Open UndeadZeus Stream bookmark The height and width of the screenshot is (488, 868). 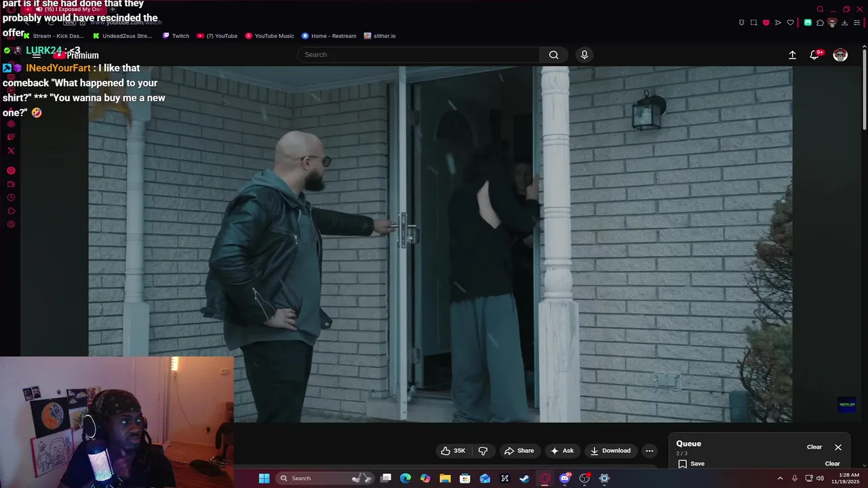coord(122,36)
